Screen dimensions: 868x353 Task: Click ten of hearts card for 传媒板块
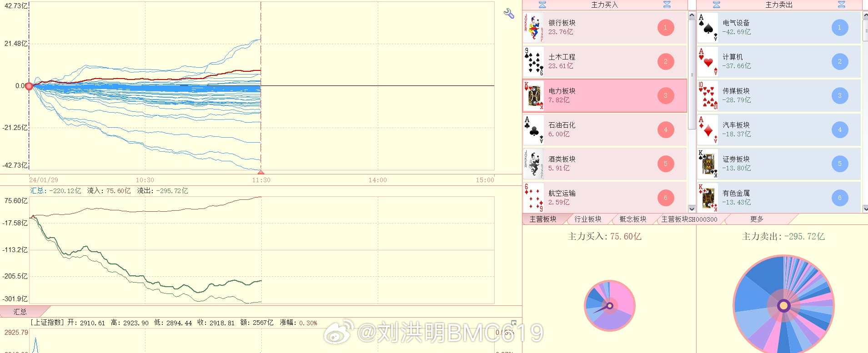click(708, 96)
